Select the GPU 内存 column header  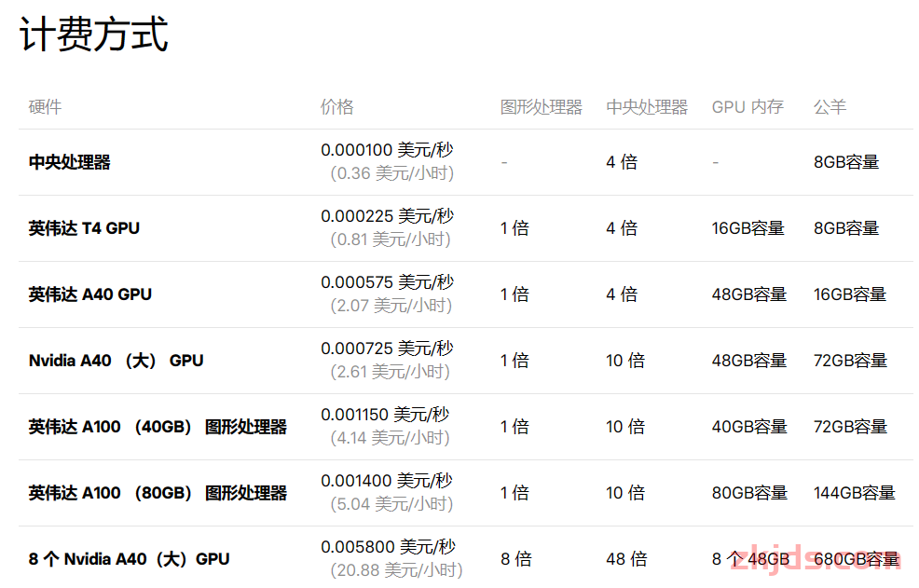pyautogui.click(x=748, y=106)
